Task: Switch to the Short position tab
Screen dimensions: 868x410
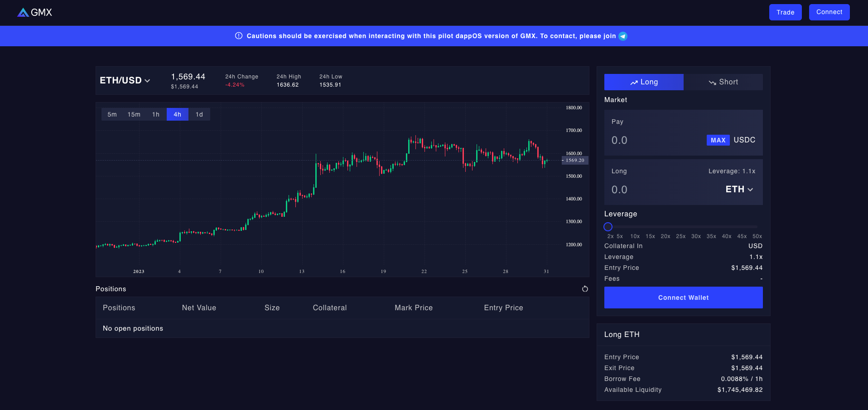Action: [723, 82]
